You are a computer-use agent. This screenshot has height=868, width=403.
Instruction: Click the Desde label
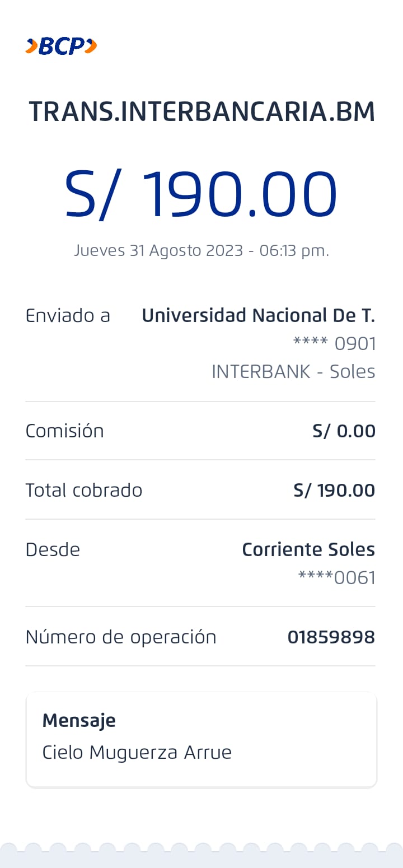click(x=53, y=549)
